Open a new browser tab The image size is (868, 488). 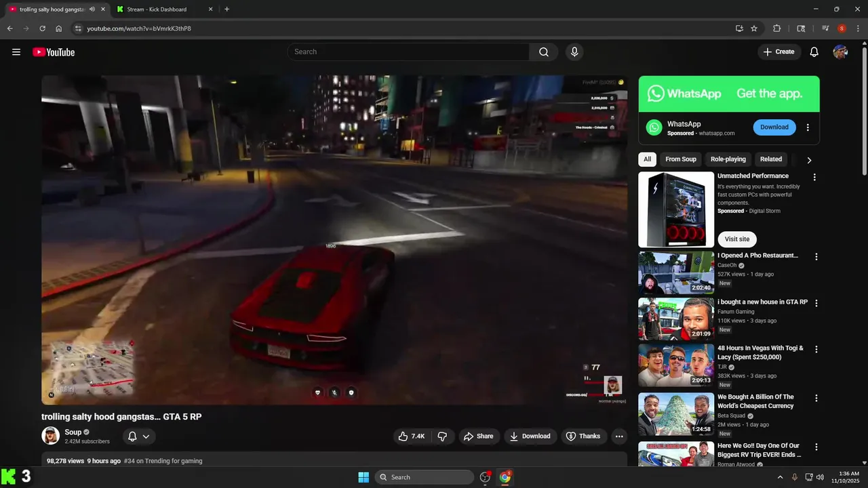click(226, 9)
